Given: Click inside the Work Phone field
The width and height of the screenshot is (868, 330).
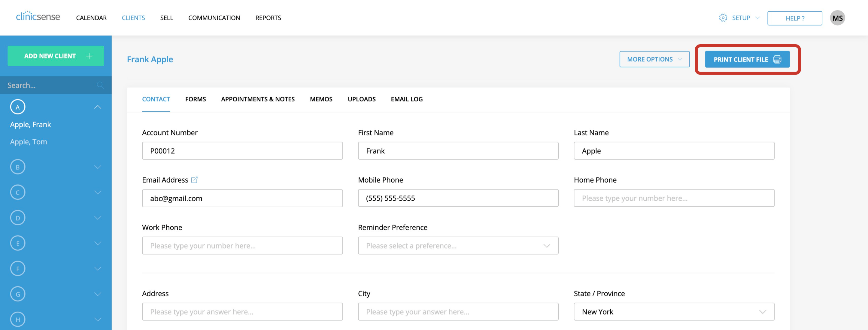Looking at the screenshot, I should point(242,246).
